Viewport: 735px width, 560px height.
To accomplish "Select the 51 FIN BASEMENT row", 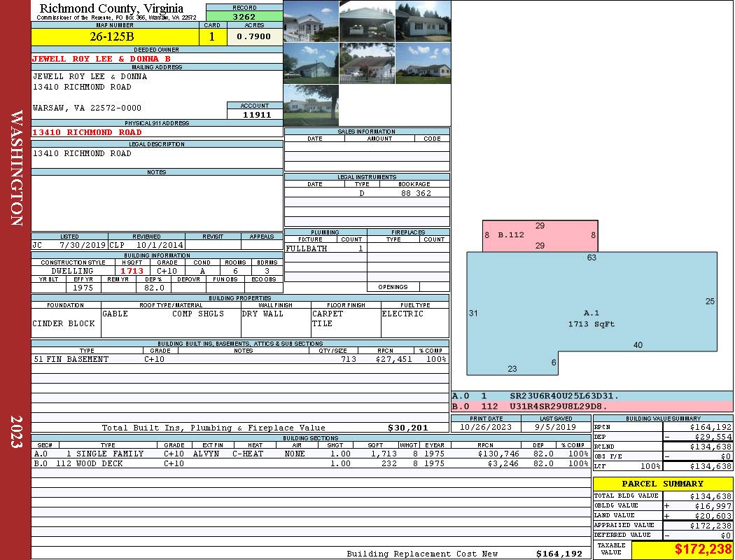I will (240, 359).
